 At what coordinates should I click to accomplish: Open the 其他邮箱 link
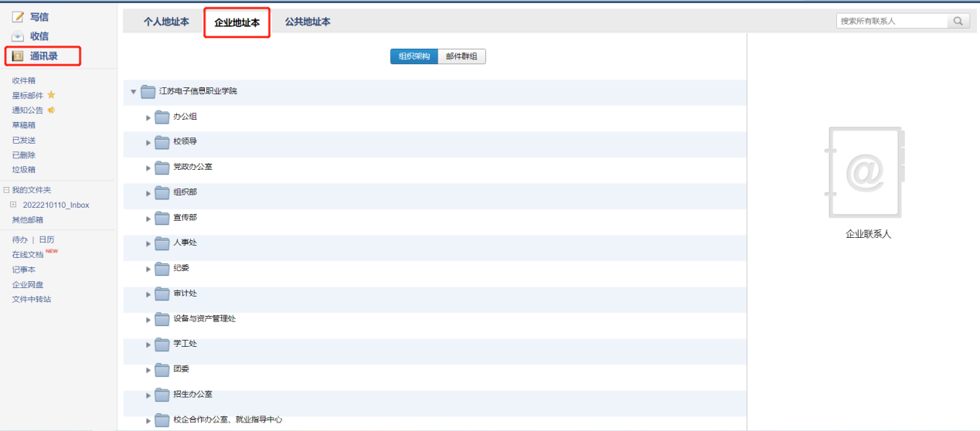pos(27,219)
